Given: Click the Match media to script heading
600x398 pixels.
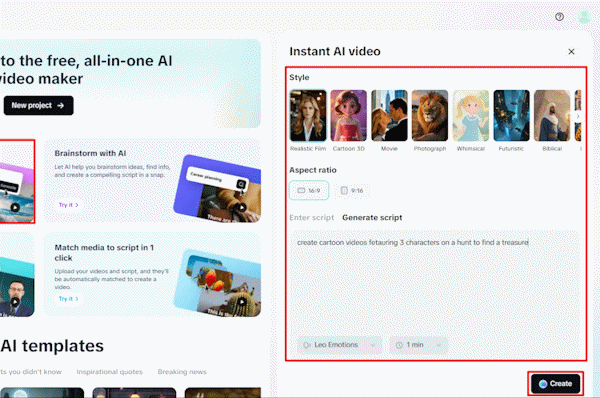Looking at the screenshot, I should [104, 253].
